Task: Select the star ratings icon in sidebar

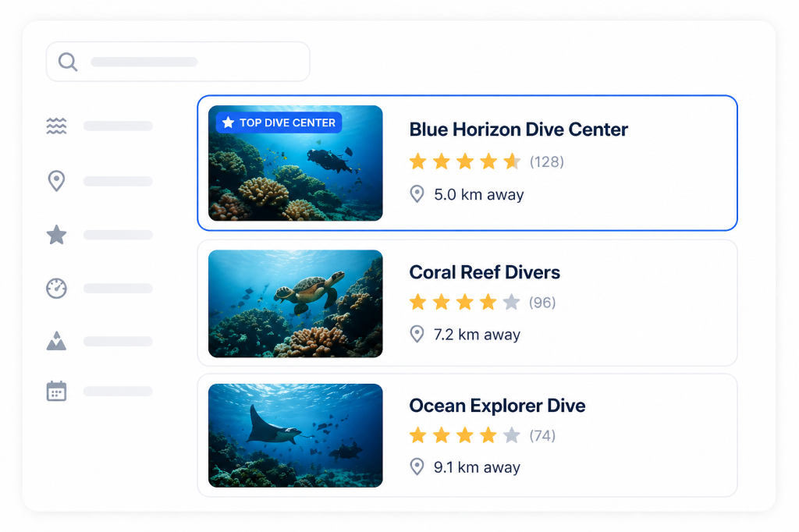Action: tap(56, 235)
